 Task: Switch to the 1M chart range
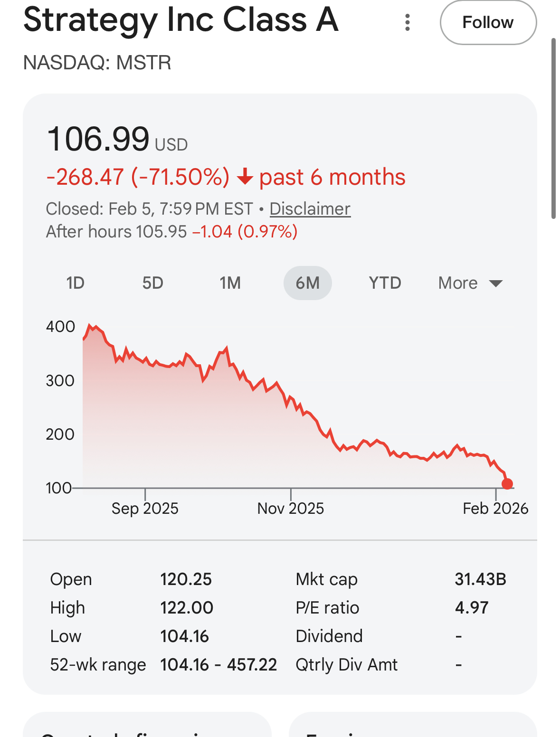point(230,283)
